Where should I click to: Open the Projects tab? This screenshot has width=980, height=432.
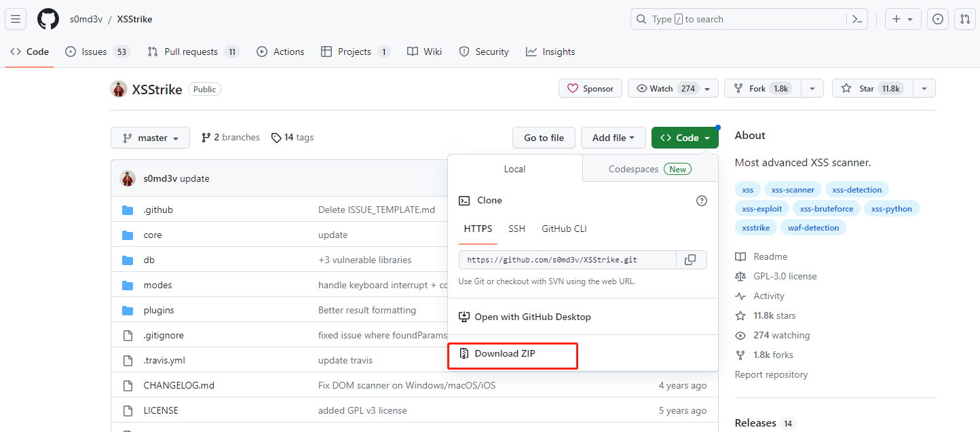point(356,52)
